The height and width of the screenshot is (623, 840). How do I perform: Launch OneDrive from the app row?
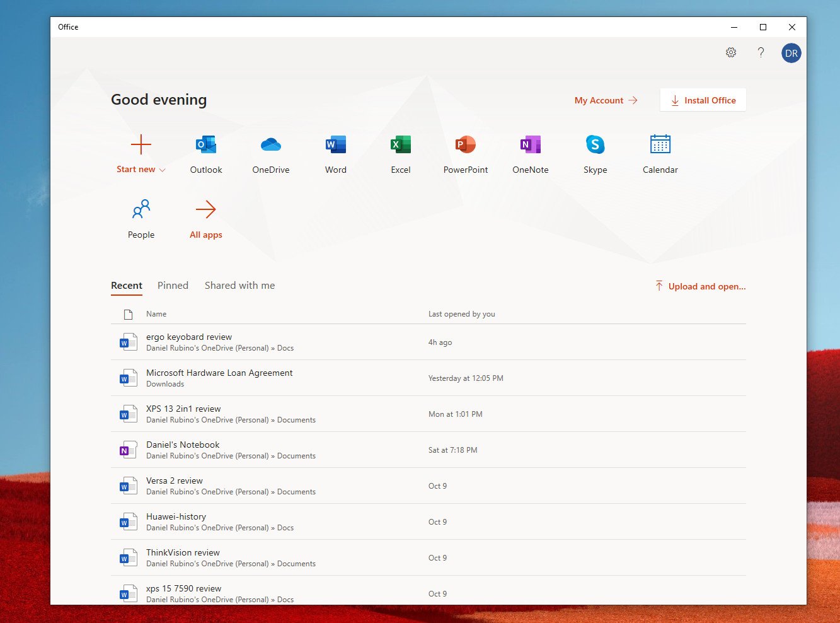(x=271, y=145)
